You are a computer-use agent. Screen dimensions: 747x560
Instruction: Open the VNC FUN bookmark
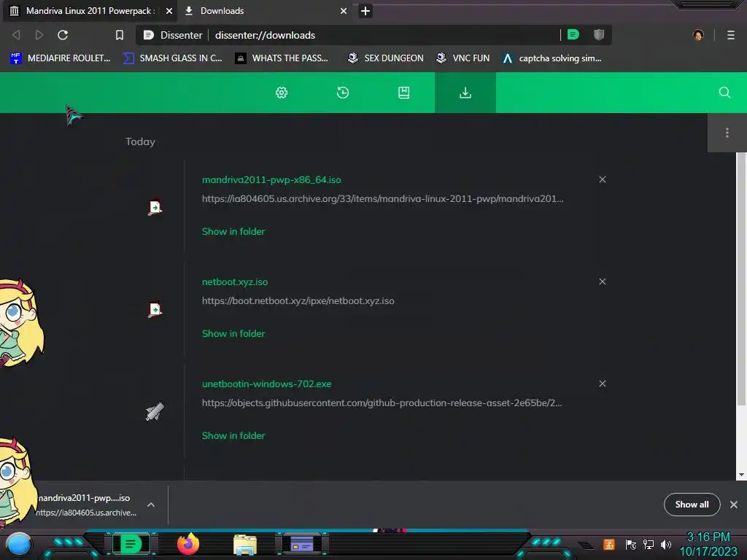[463, 58]
